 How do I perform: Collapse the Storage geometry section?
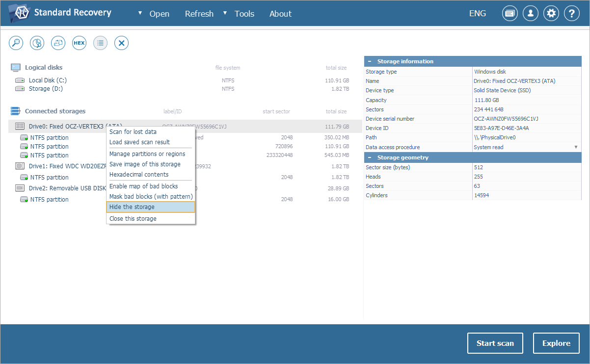click(370, 157)
